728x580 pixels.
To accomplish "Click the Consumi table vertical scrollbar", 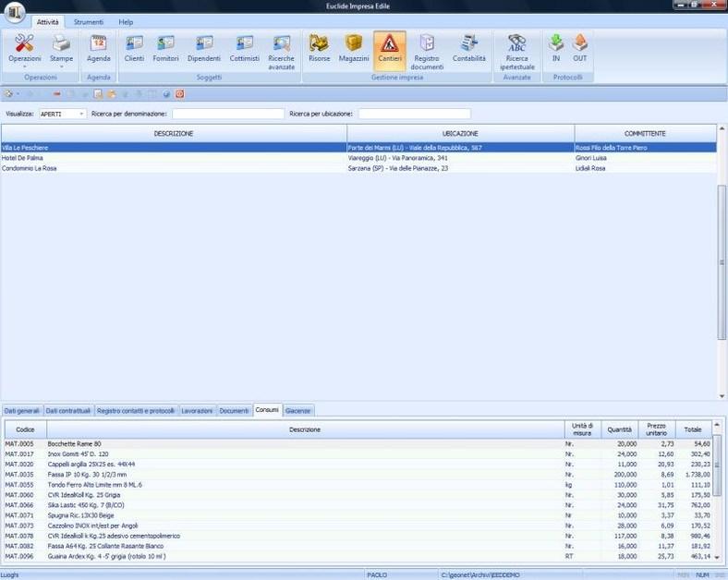I will pos(717,499).
